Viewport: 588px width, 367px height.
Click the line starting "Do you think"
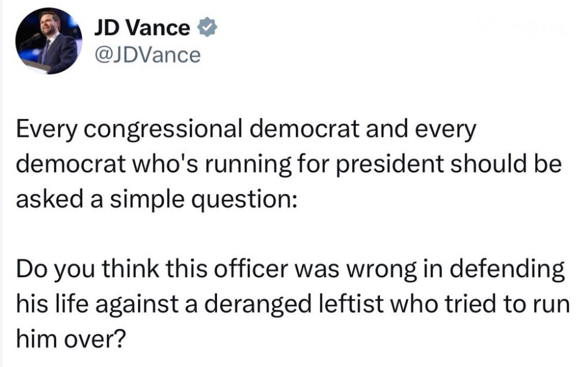(290, 269)
